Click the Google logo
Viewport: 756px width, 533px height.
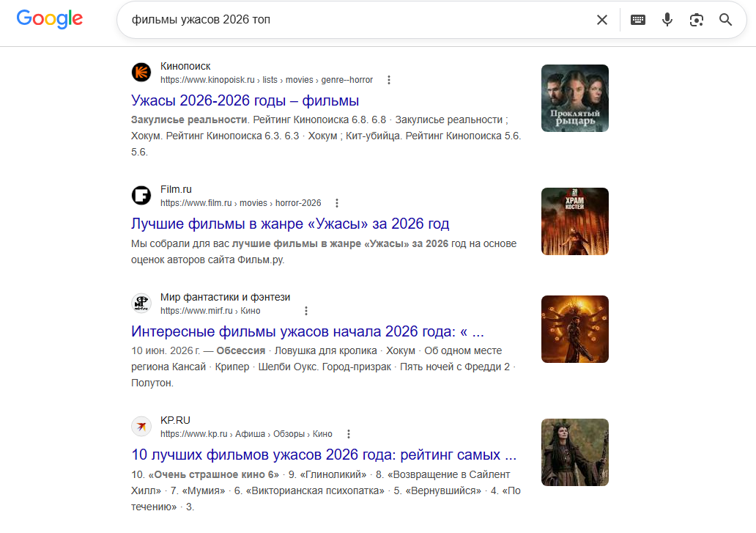(50, 19)
